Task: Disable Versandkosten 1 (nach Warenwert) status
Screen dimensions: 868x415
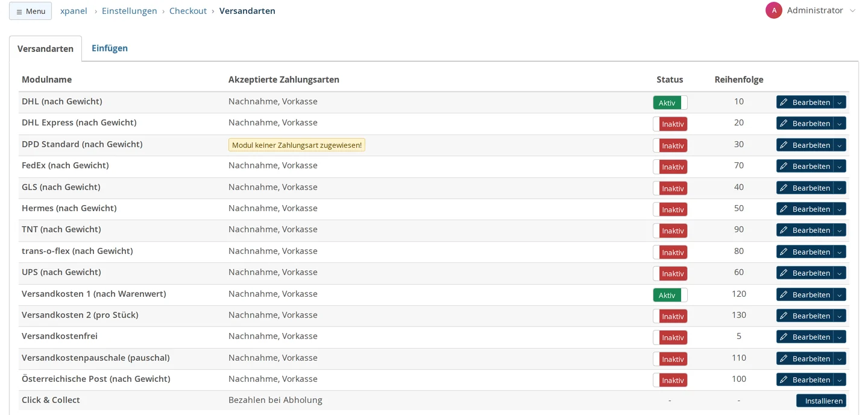Action: tap(670, 295)
